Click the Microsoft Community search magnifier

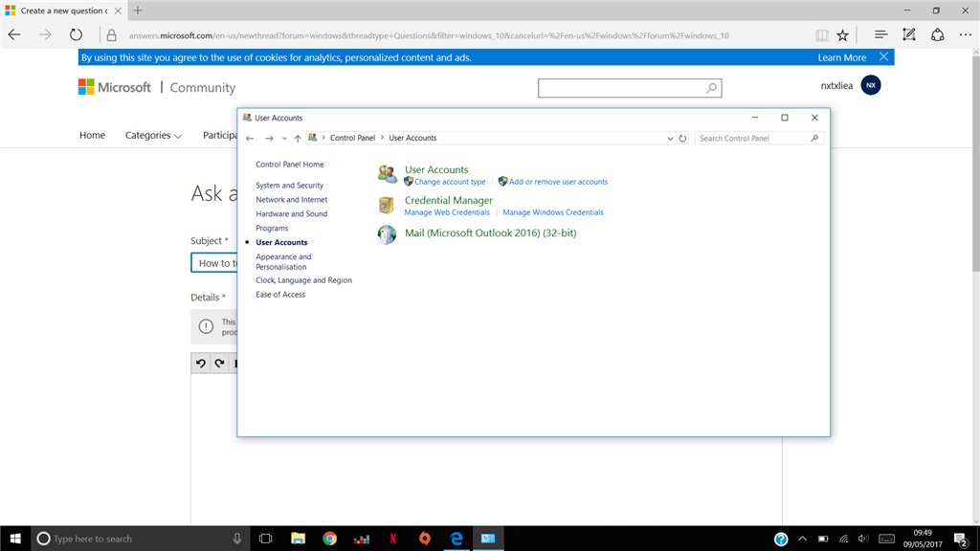click(711, 88)
